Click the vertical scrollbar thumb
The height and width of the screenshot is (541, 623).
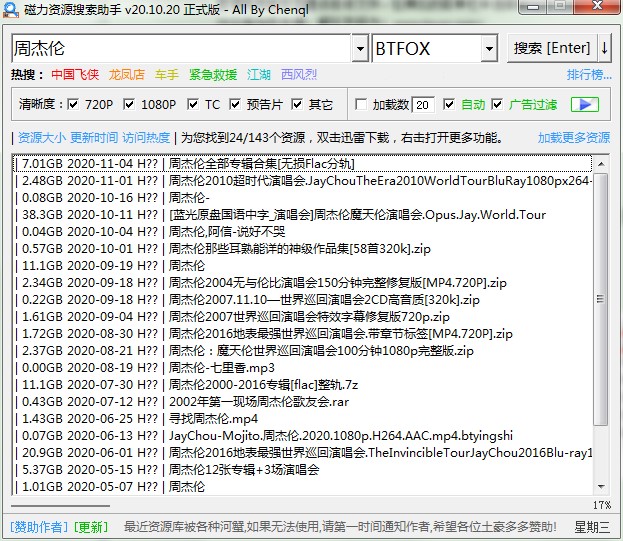pyautogui.click(x=601, y=299)
